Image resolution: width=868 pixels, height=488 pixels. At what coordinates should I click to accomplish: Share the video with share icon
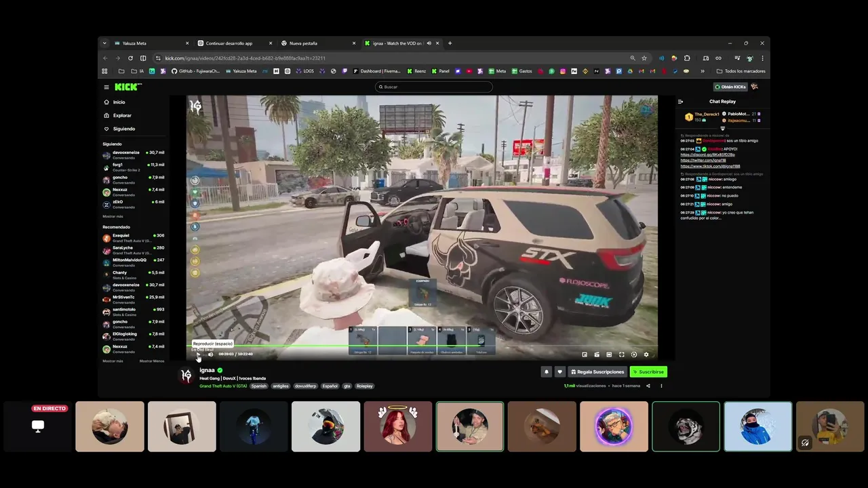pyautogui.click(x=648, y=386)
